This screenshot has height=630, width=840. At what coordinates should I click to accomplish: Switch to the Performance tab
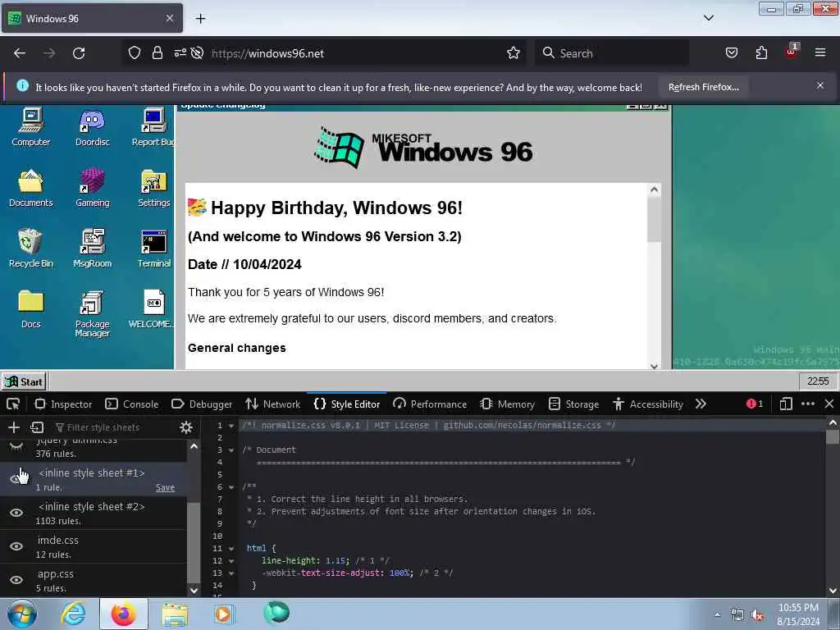(430, 404)
